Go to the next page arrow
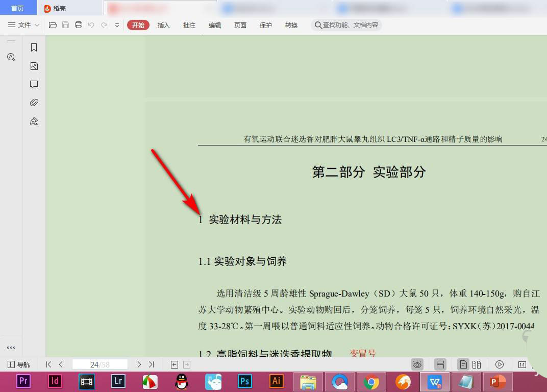The height and width of the screenshot is (392, 547). coord(139,364)
